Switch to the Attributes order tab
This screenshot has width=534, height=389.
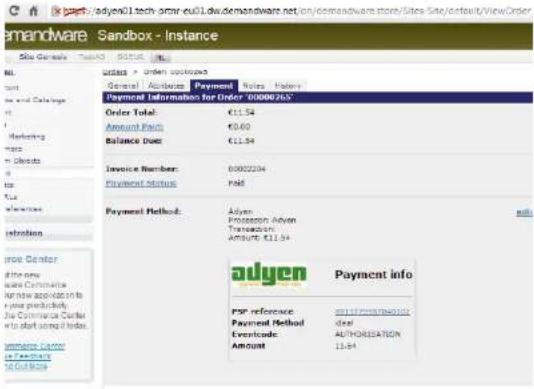tap(166, 86)
